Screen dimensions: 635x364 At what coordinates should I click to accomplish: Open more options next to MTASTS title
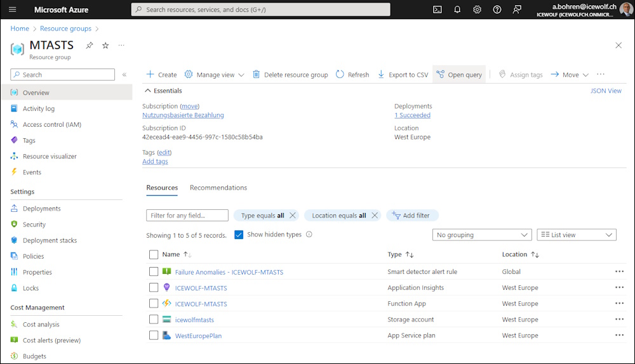click(121, 45)
